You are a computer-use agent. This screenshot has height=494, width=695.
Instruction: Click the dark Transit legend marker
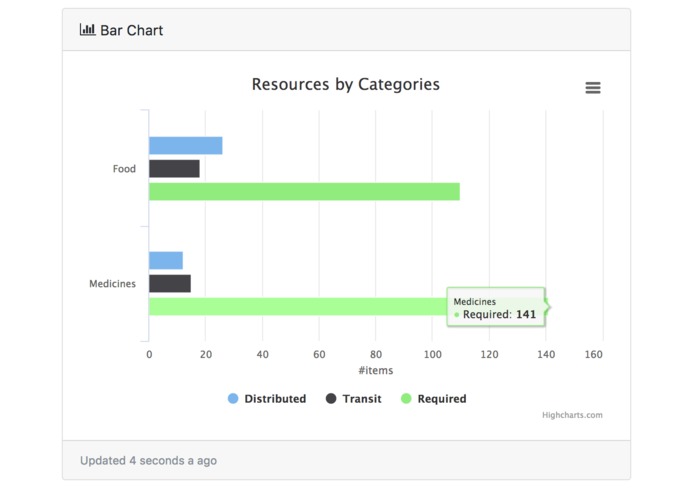(331, 399)
